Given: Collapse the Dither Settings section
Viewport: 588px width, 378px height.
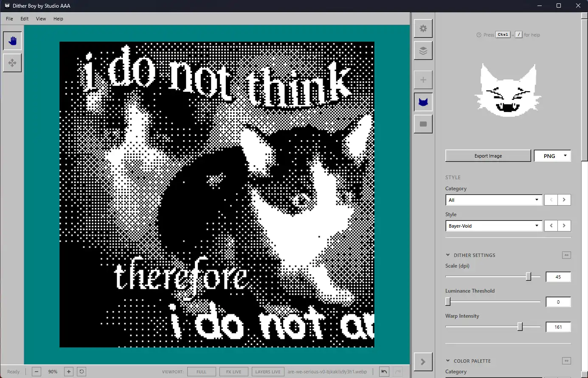Looking at the screenshot, I should click(448, 255).
